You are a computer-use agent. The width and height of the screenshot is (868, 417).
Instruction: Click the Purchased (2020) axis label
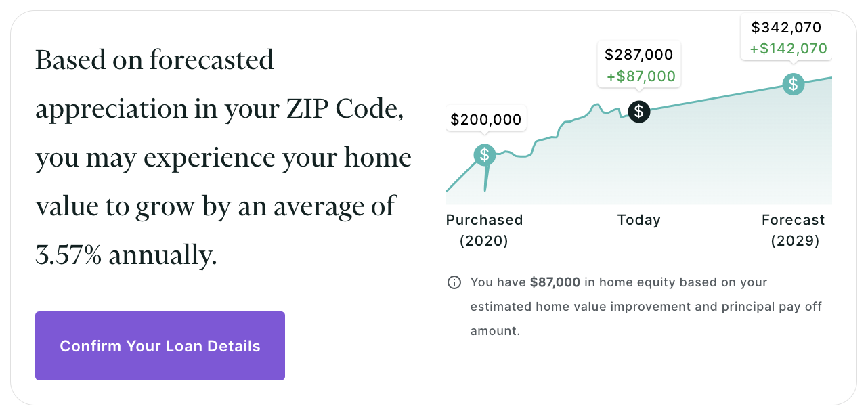pyautogui.click(x=484, y=230)
